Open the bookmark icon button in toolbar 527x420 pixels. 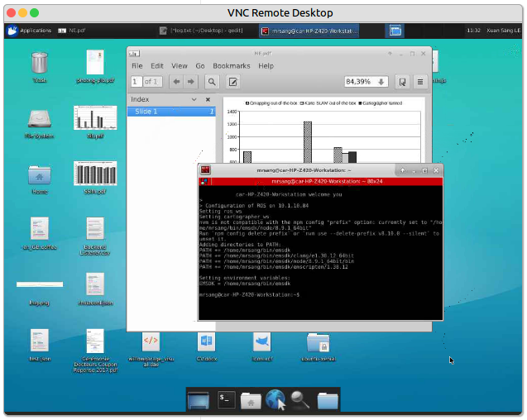[402, 82]
